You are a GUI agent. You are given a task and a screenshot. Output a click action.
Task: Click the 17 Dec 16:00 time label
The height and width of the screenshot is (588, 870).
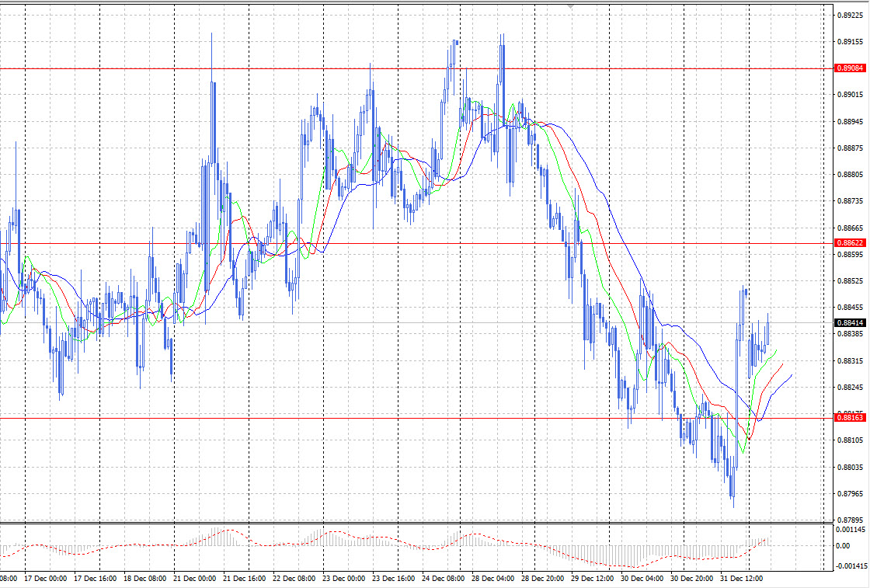[x=96, y=579]
